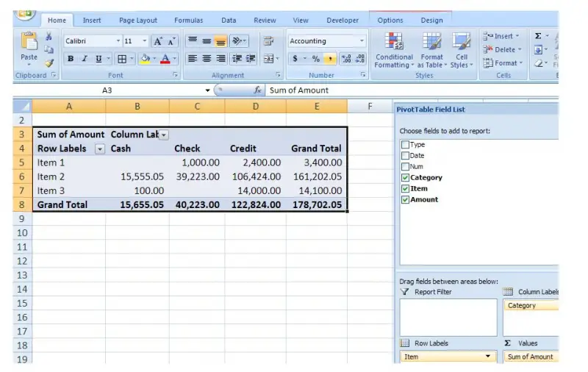Apply Middle Align to cells
The image size is (588, 372).
[207, 40]
